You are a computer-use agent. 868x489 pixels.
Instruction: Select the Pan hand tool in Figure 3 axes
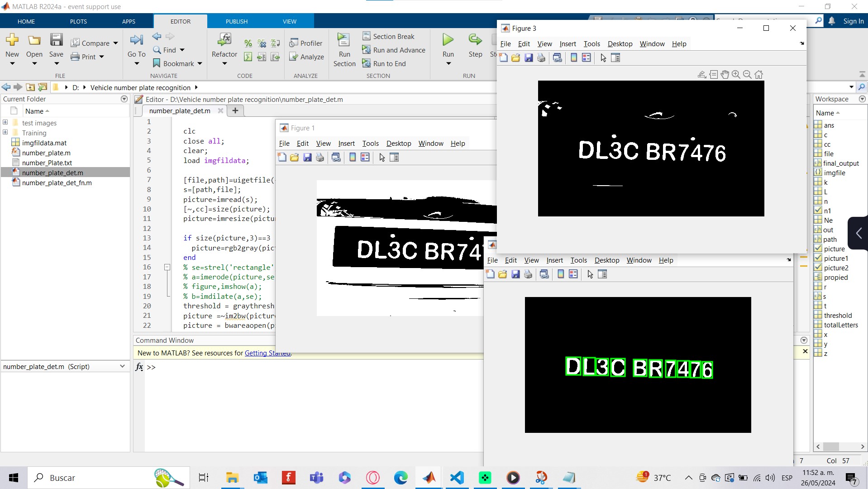[725, 74]
